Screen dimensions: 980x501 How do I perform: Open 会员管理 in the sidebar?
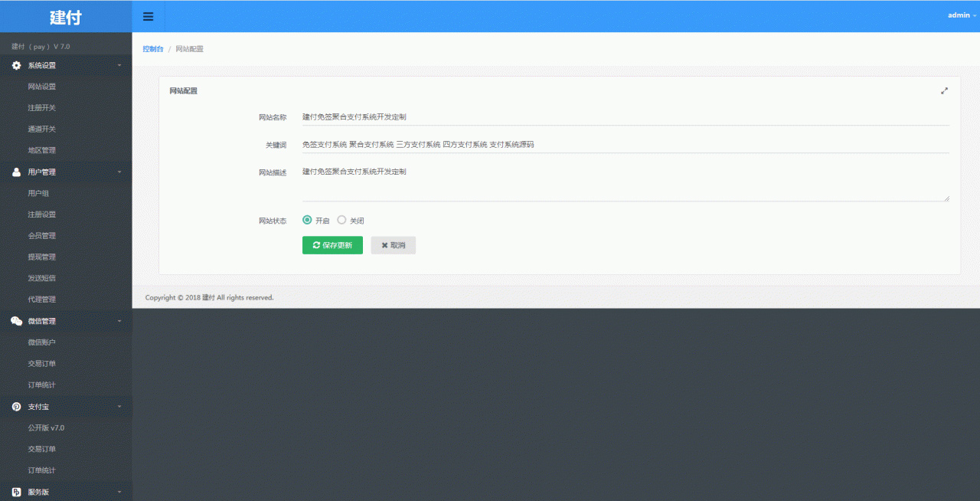pos(41,236)
